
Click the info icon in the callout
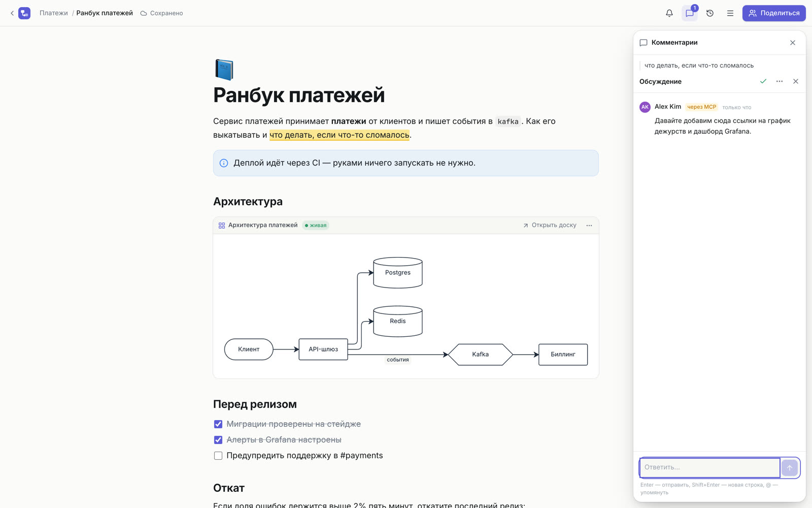(x=224, y=163)
